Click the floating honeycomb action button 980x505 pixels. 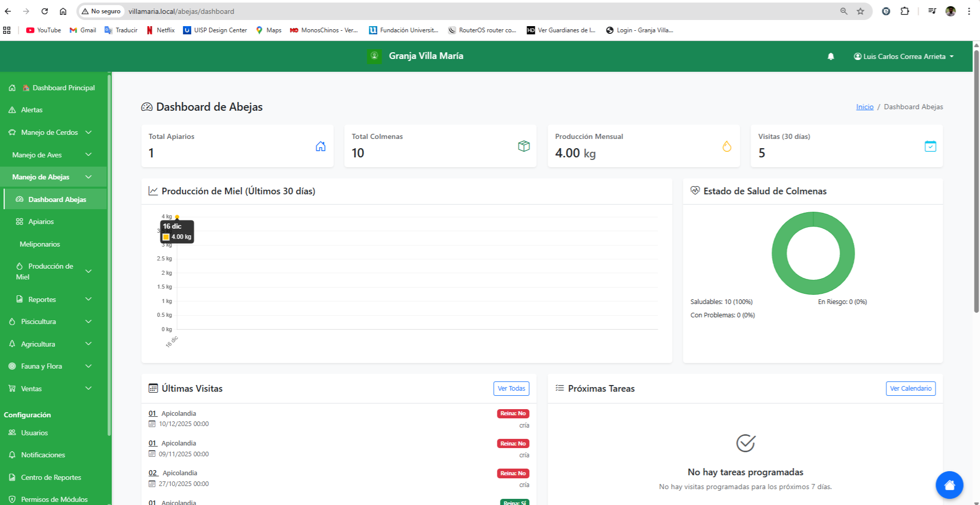pyautogui.click(x=949, y=484)
